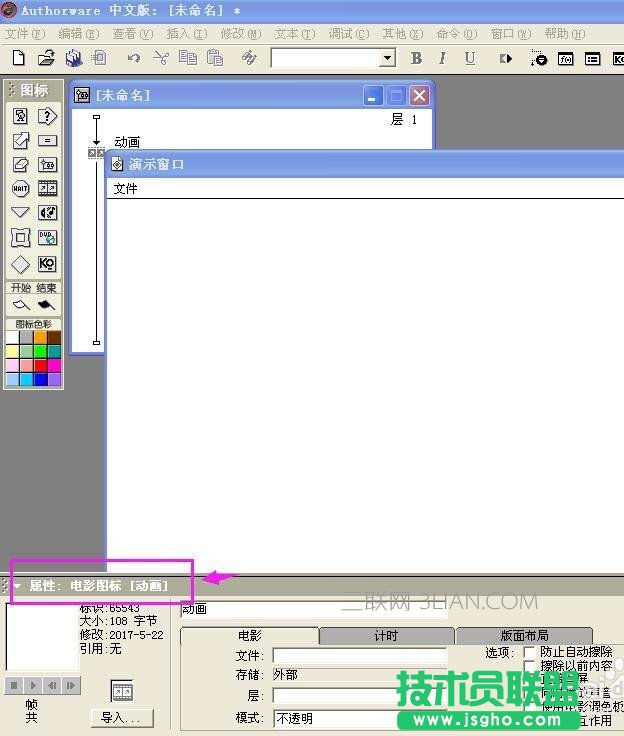Open the 插入 menu

[187, 34]
